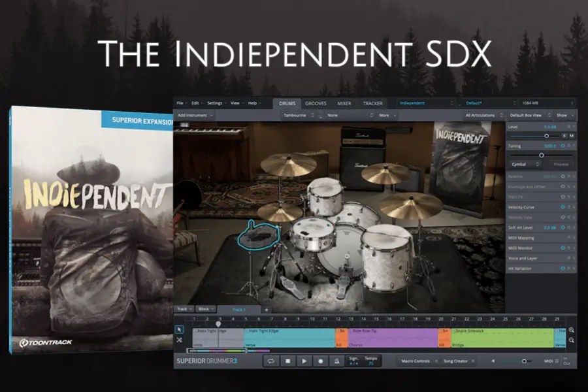Viewport: 588px width, 392px height.
Task: Open the MIDI menu icon in transport bar
Action: click(x=557, y=361)
